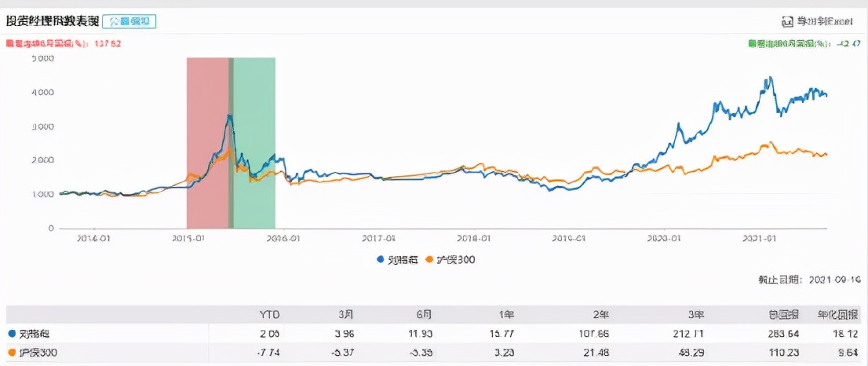Click the 总回报 column header
This screenshot has width=868, height=366.
pos(783,314)
